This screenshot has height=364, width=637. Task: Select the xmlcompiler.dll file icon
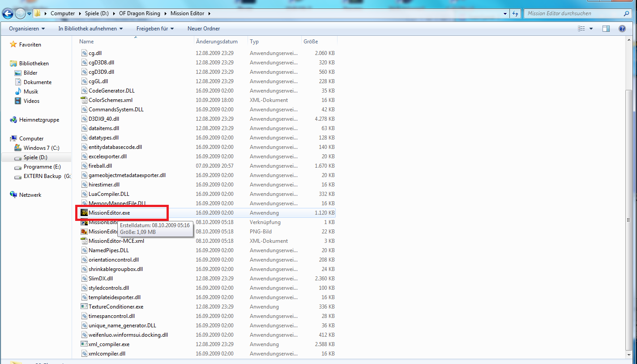84,354
